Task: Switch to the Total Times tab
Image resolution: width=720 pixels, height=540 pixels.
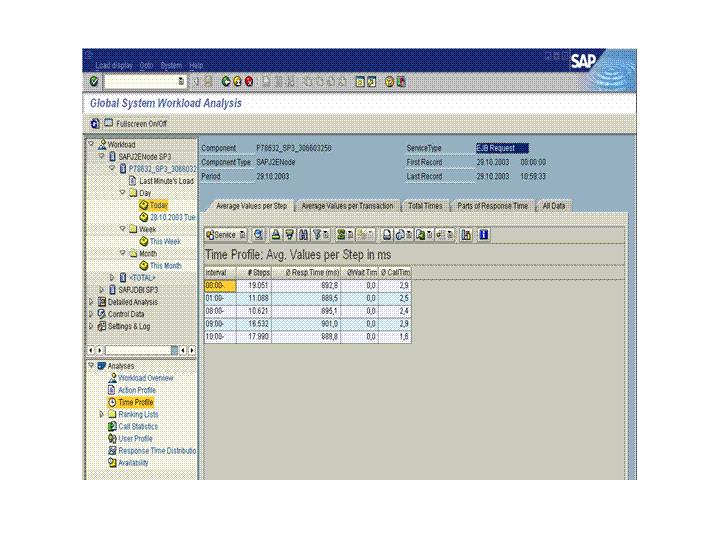Action: (425, 205)
